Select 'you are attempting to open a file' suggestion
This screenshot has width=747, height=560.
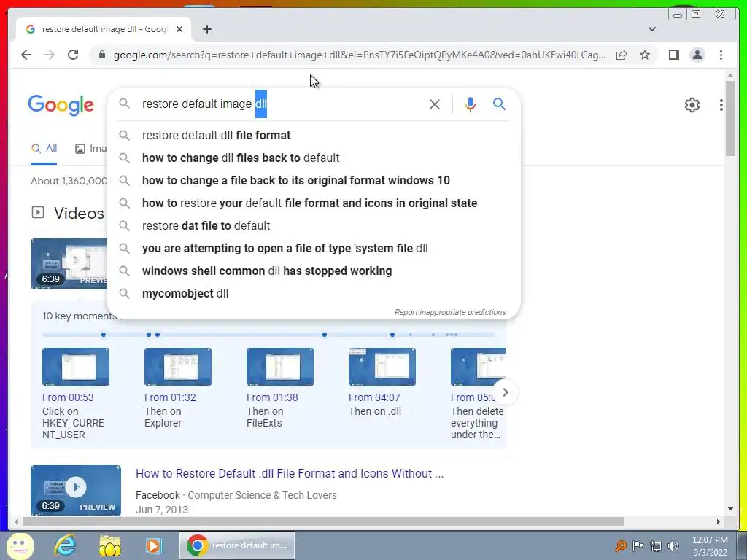(314, 248)
